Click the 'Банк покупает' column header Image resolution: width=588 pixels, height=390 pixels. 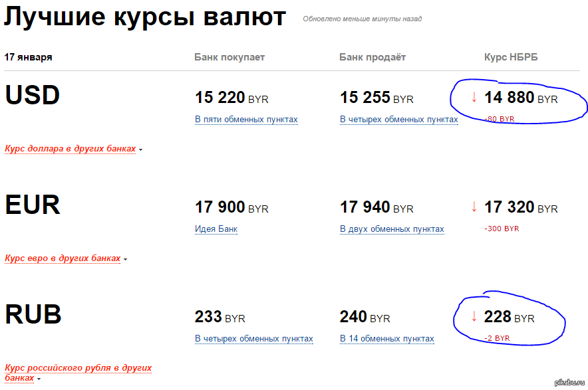tap(229, 57)
